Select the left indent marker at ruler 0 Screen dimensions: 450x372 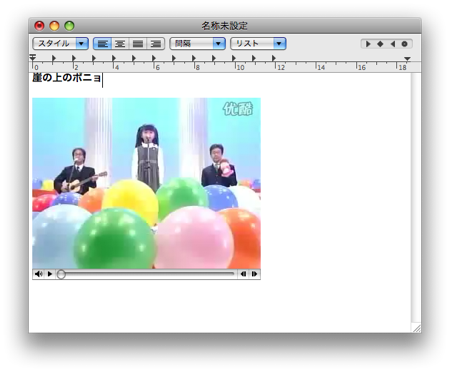click(x=33, y=58)
